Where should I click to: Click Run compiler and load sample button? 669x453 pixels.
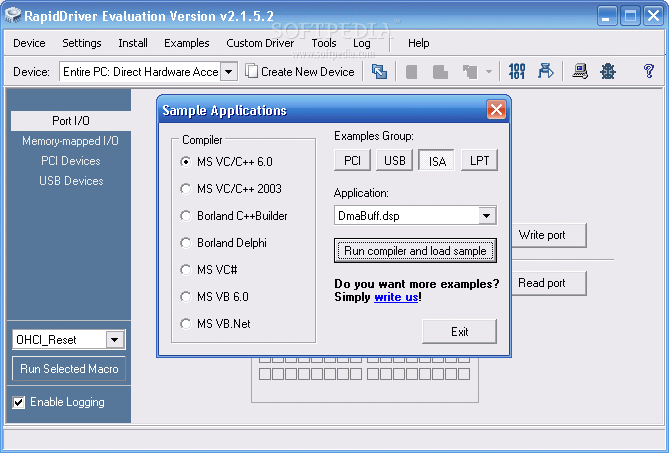click(415, 251)
